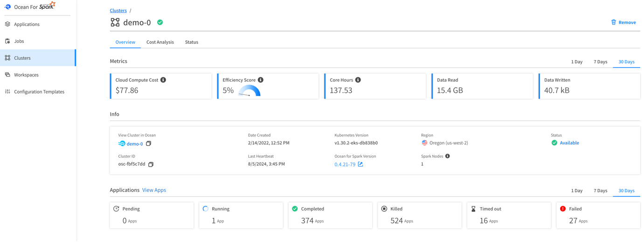Click the Applications sidebar icon
This screenshot has width=644, height=243.
pyautogui.click(x=7, y=24)
